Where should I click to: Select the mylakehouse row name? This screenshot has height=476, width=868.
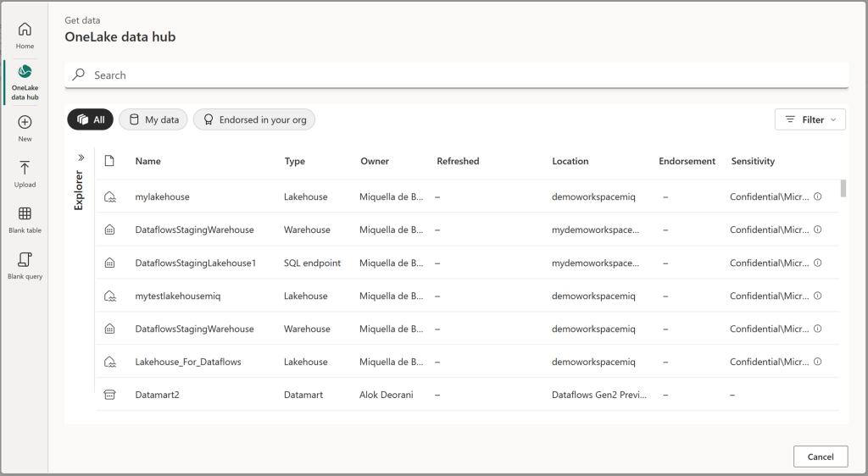pos(162,196)
